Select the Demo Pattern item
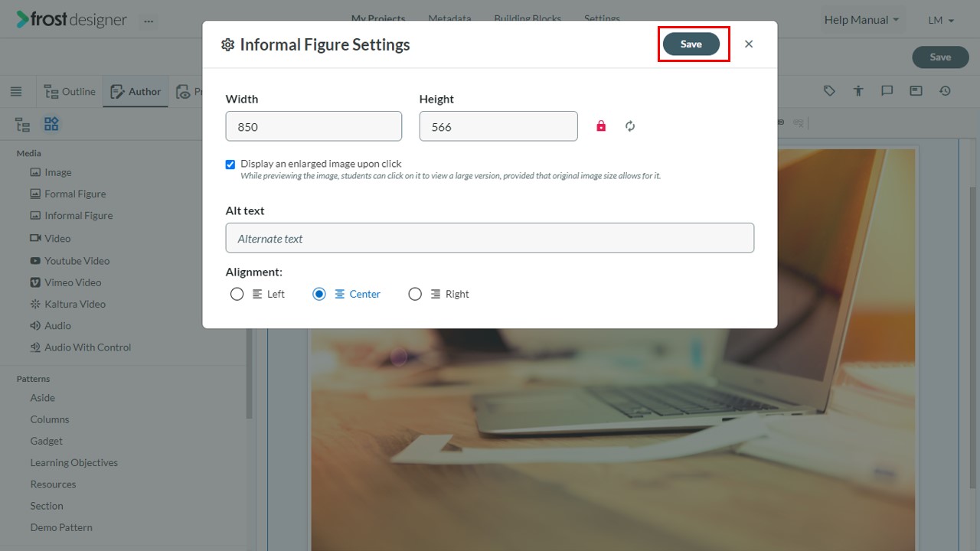Image resolution: width=980 pixels, height=551 pixels. tap(61, 527)
